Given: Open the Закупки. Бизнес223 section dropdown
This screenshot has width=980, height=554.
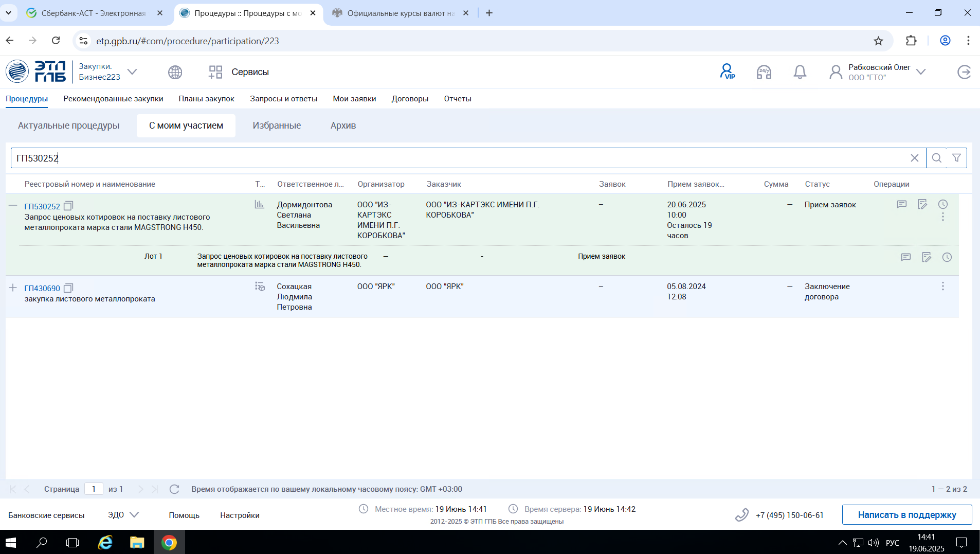Looking at the screenshot, I should click(132, 72).
